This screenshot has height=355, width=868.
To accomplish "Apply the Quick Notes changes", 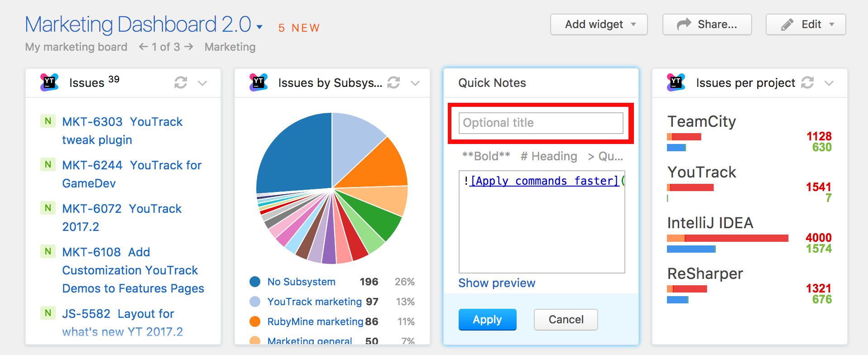I will (x=488, y=320).
